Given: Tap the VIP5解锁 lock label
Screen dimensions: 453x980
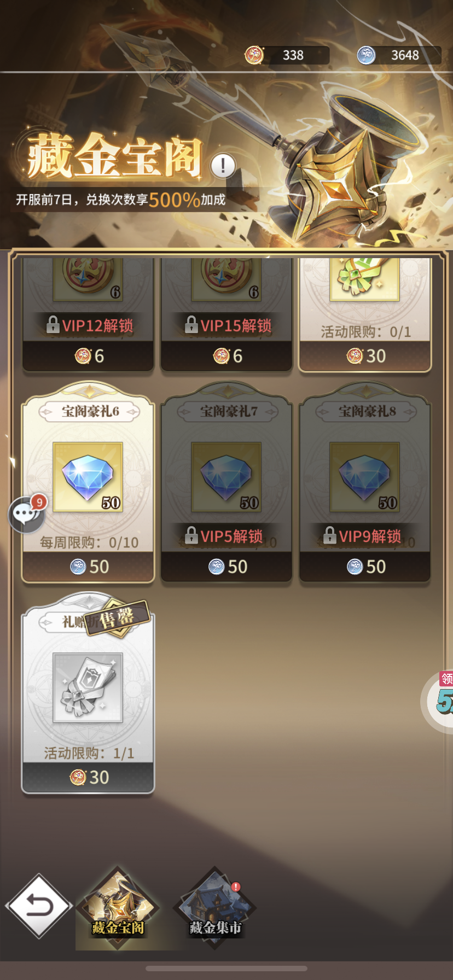Looking at the screenshot, I should [224, 536].
